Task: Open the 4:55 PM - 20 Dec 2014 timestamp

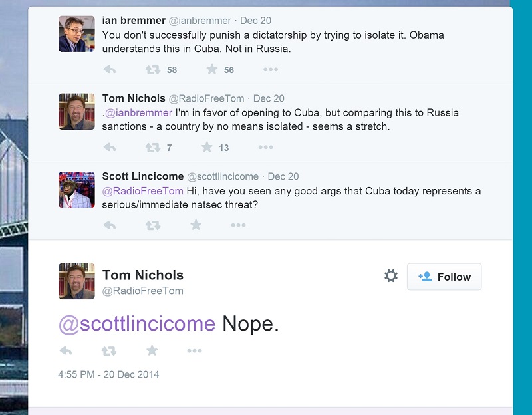Action: (108, 374)
